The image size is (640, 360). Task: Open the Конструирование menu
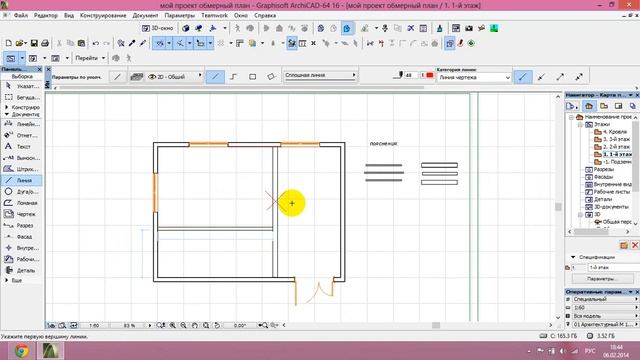tap(103, 16)
